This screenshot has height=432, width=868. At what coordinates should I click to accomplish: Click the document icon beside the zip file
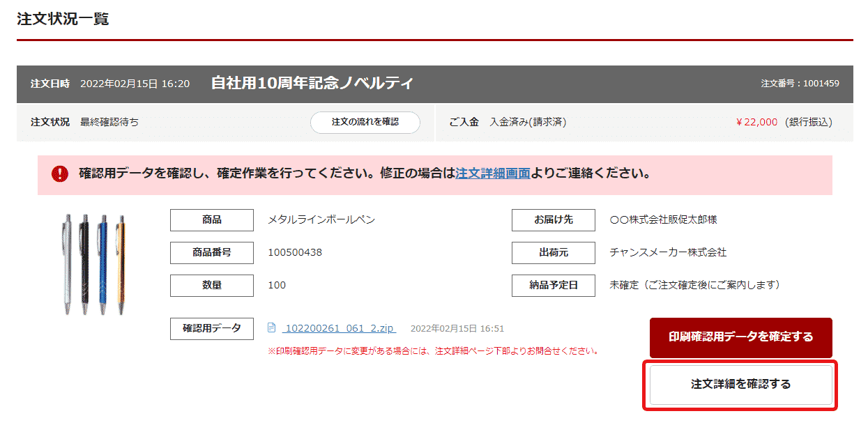click(x=272, y=328)
